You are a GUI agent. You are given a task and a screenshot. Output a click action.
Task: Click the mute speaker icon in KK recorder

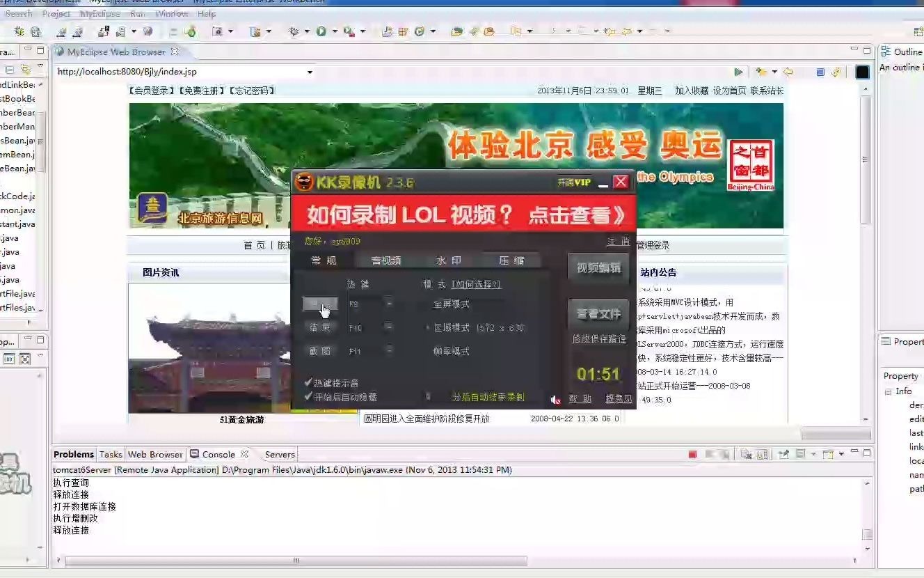tap(555, 399)
